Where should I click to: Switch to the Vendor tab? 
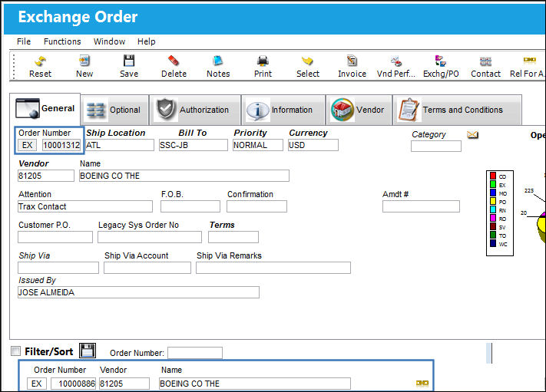click(x=359, y=110)
